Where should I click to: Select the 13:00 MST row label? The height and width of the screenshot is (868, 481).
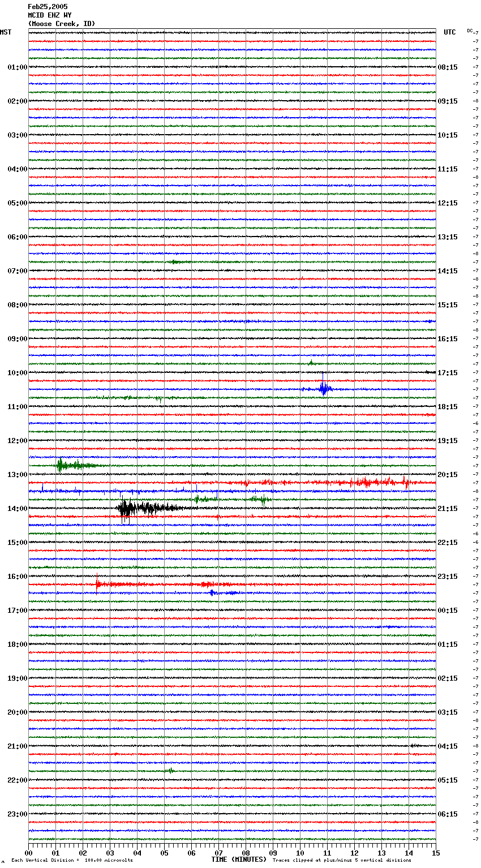(18, 475)
